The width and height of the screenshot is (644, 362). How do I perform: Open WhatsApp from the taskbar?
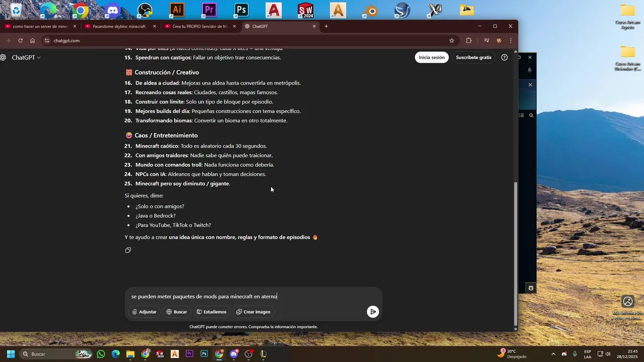click(x=101, y=354)
